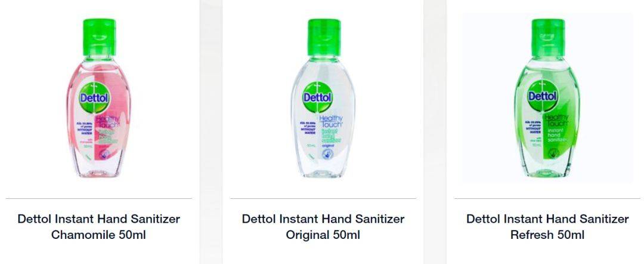
Task: Click Healthy Touch text on the Chamomile bottle
Action: click(x=107, y=121)
